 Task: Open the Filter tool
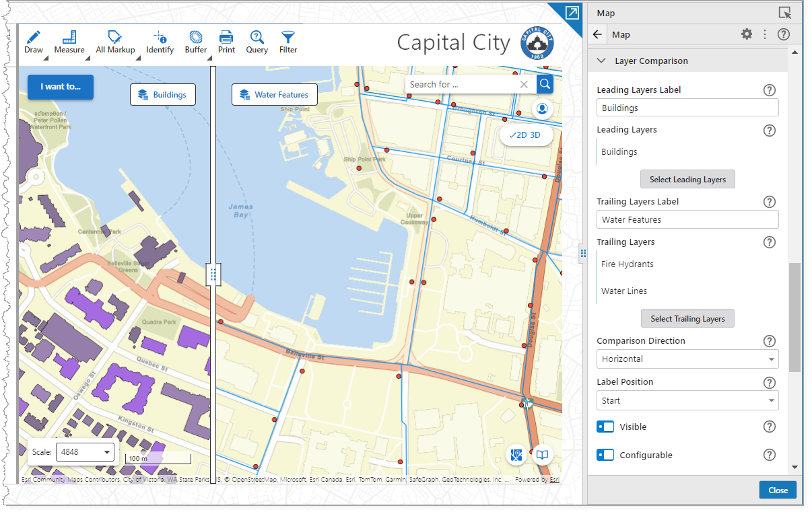[x=288, y=42]
